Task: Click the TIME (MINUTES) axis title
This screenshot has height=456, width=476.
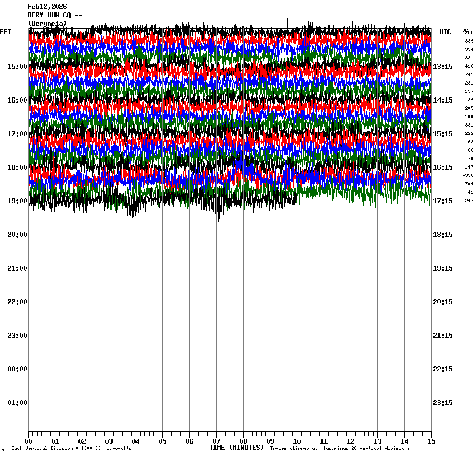Action: click(x=236, y=448)
